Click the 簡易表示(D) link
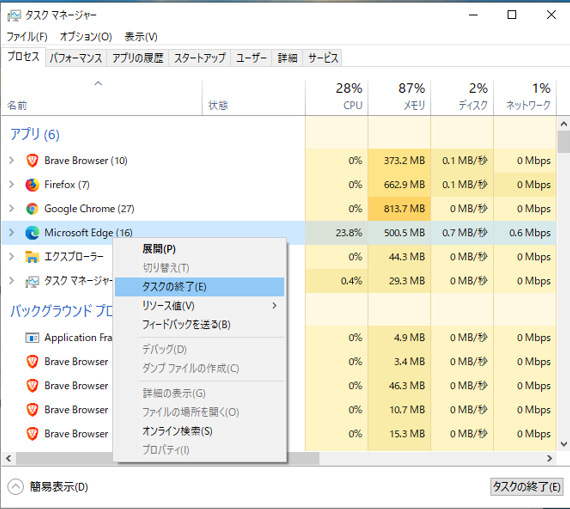Screen dimensions: 570x509 (59, 487)
